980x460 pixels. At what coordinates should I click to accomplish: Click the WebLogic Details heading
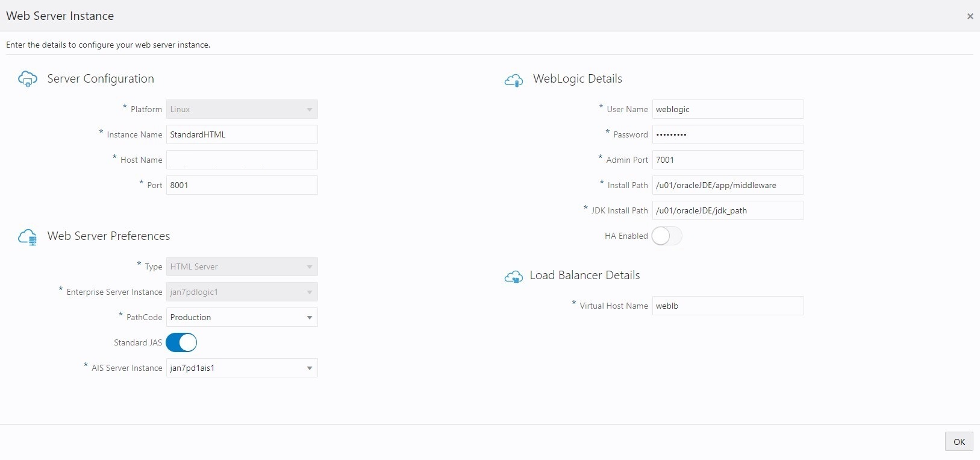click(x=577, y=79)
